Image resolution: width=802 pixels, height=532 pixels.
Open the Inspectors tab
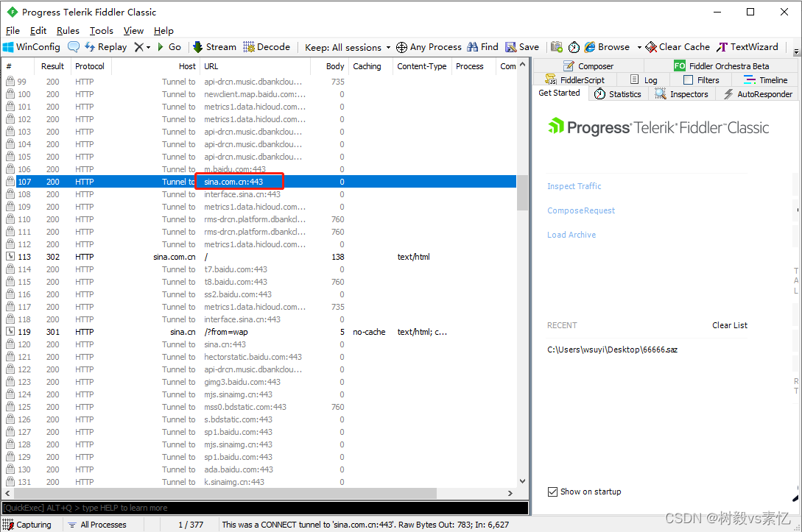pyautogui.click(x=682, y=94)
